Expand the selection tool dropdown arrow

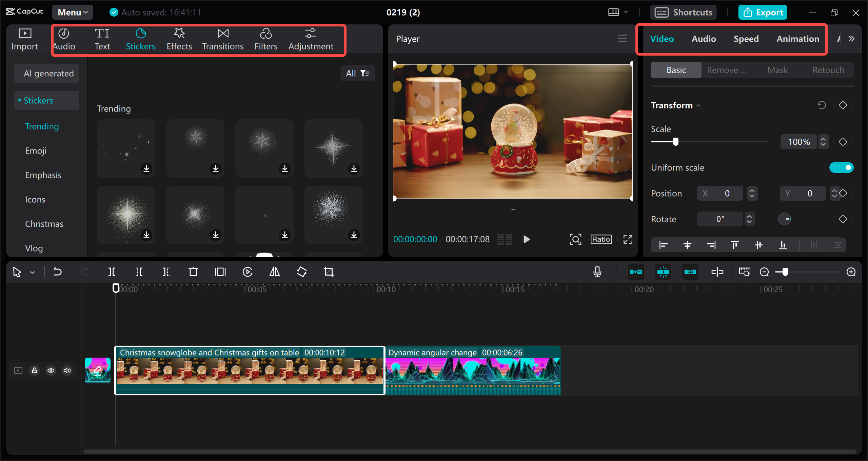pos(33,272)
